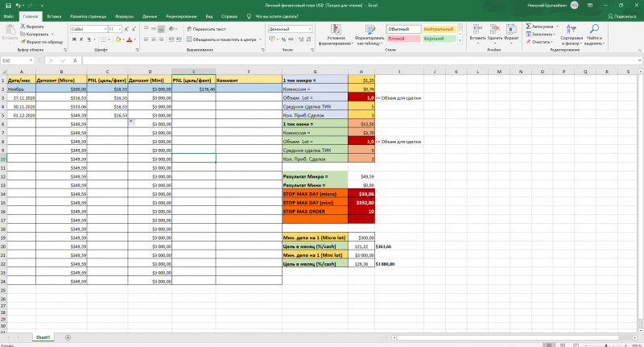Apply the Good (Хороший) cell style
Image resolution: width=644 pixels, height=347 pixels.
click(x=439, y=39)
